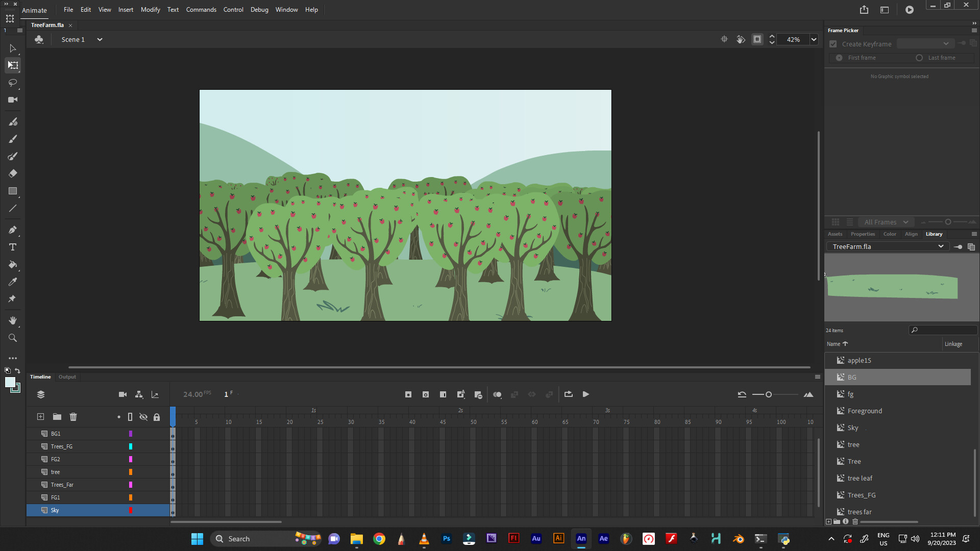The width and height of the screenshot is (980, 551).
Task: Select the Foreground library symbol
Action: pyautogui.click(x=865, y=411)
